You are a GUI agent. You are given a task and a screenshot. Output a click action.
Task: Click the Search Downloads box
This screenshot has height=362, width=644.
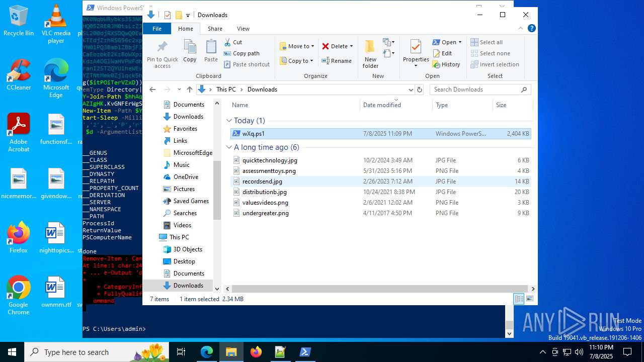[480, 89]
